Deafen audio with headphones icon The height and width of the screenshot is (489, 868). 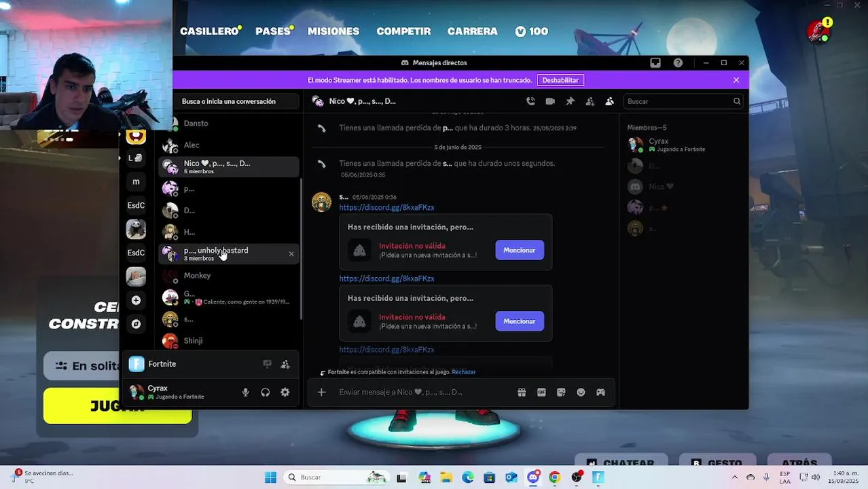(x=266, y=392)
